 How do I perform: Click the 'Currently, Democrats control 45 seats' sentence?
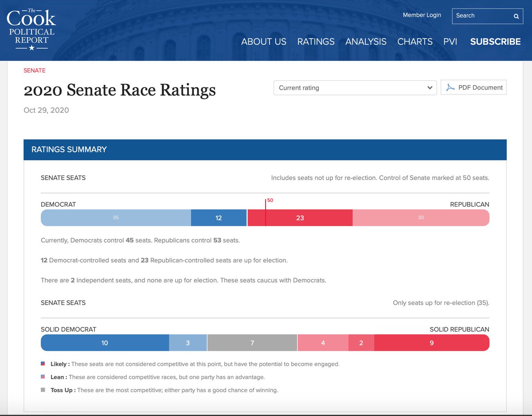tap(140, 240)
